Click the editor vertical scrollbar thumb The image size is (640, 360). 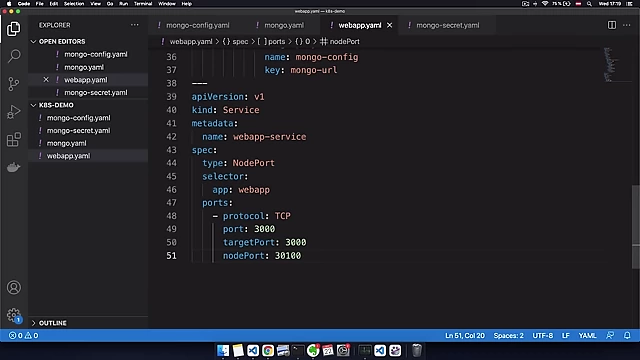tap(636, 227)
